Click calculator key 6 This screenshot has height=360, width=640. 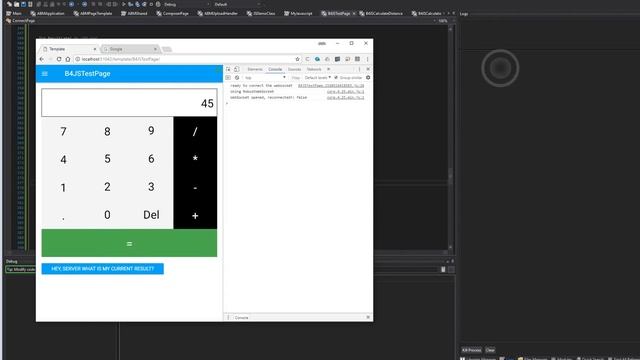click(x=151, y=159)
